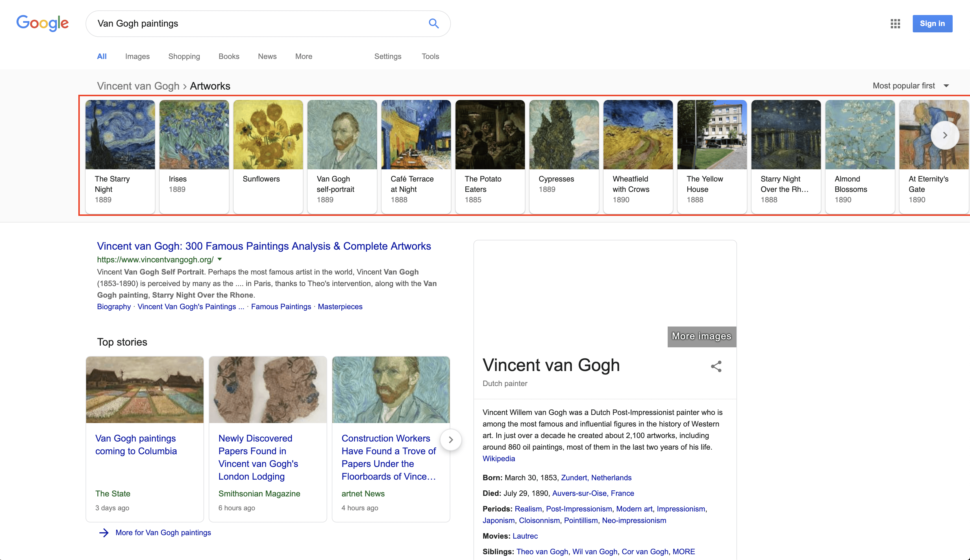Viewport: 970px width, 560px height.
Task: Open the Irises artwork thumbnail
Action: pos(194,135)
